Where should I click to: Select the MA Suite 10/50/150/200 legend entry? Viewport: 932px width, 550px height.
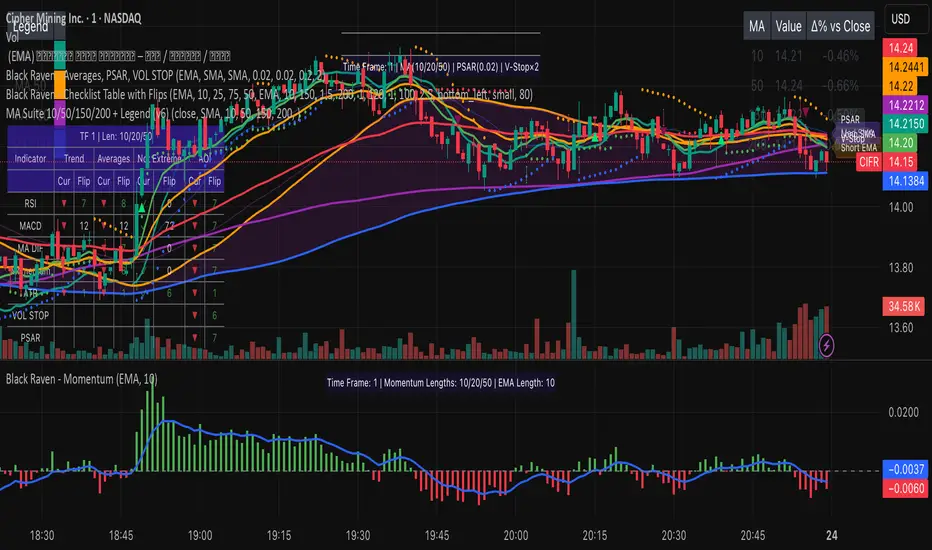[x=153, y=114]
